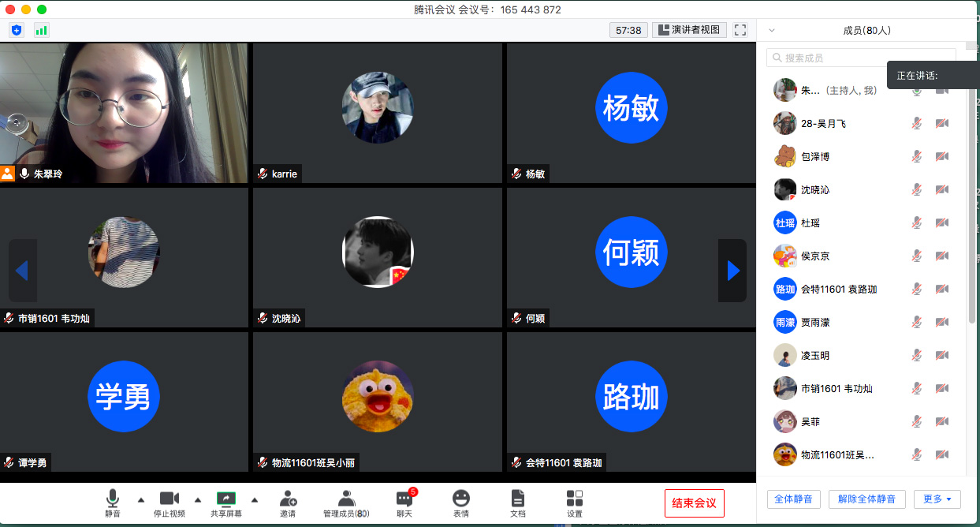Open the 文档 documents icon
Viewport: 980px width, 527px height.
tap(517, 499)
